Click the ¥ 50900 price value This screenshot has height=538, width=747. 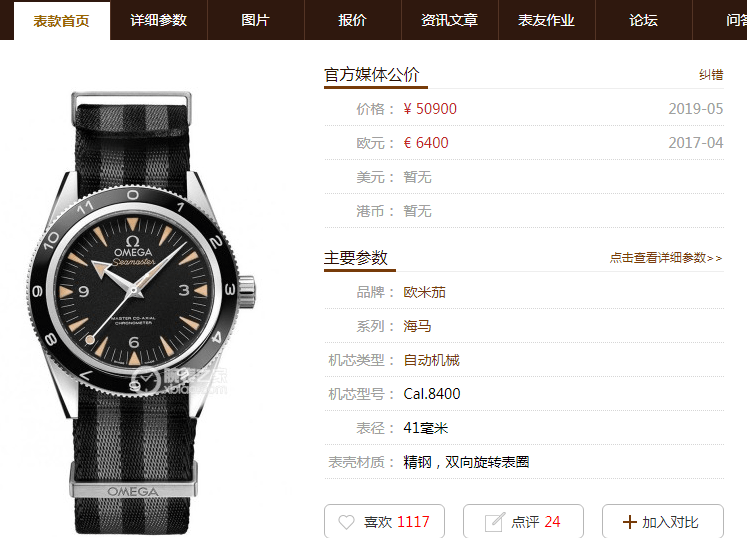tap(430, 109)
